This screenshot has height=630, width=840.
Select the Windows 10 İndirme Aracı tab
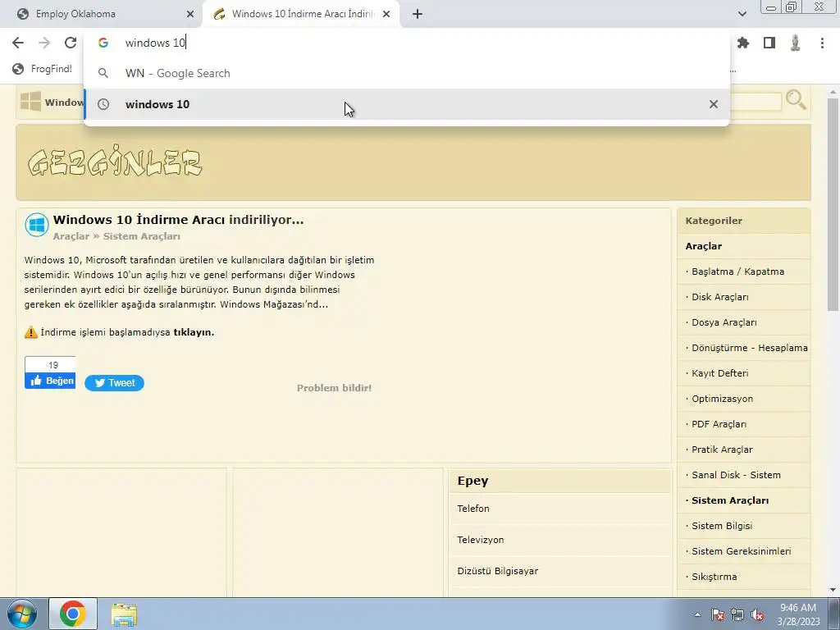point(300,14)
